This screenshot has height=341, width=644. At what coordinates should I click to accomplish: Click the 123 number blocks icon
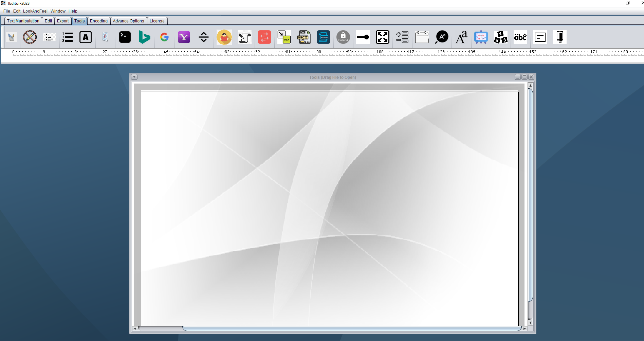(x=500, y=37)
